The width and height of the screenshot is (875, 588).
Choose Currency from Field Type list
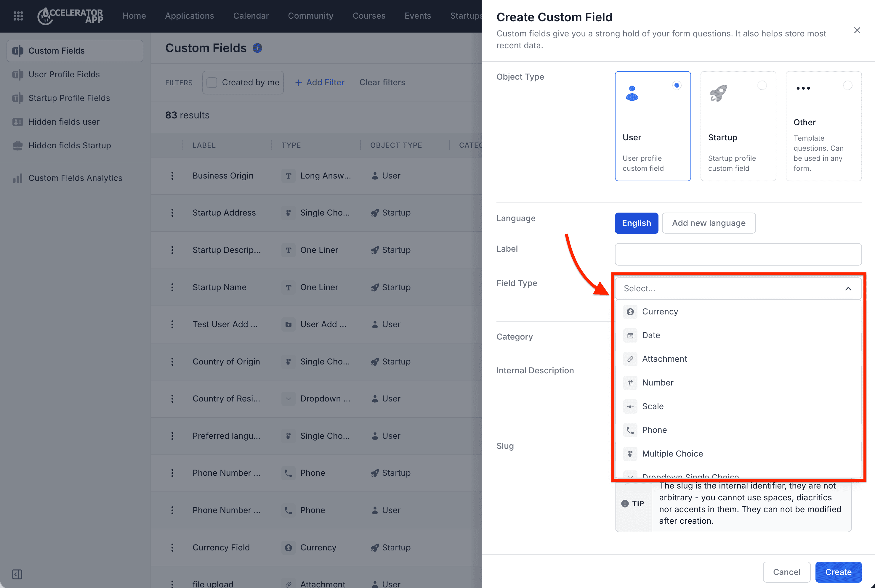pos(738,312)
